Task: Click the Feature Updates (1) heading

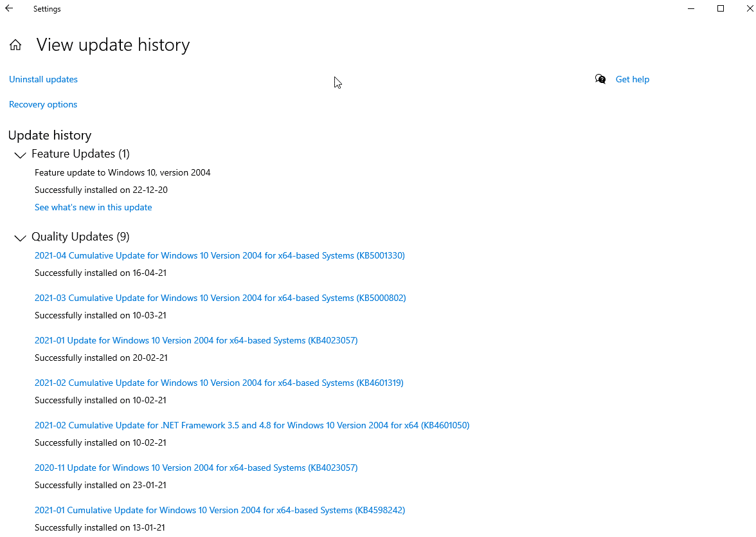Action: point(80,154)
